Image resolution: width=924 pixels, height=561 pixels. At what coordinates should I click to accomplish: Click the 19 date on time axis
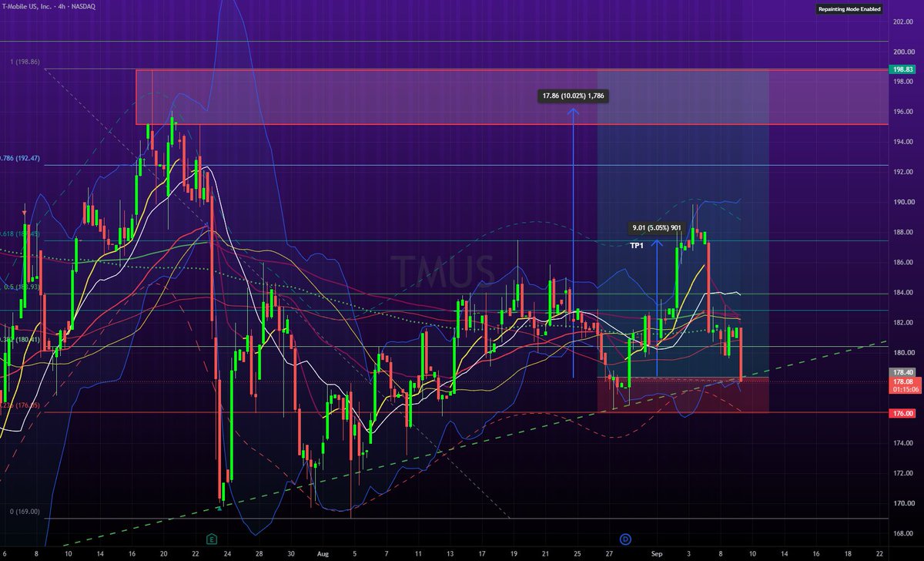[x=514, y=553]
